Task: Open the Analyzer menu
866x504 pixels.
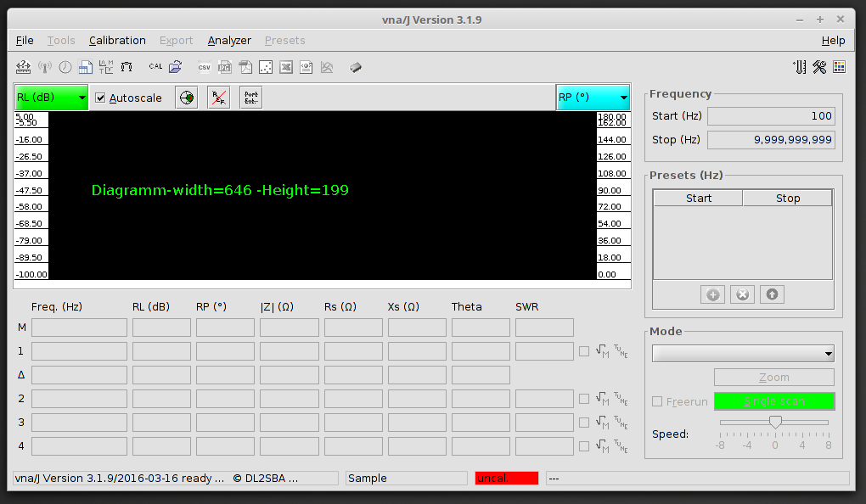Action: [x=229, y=40]
